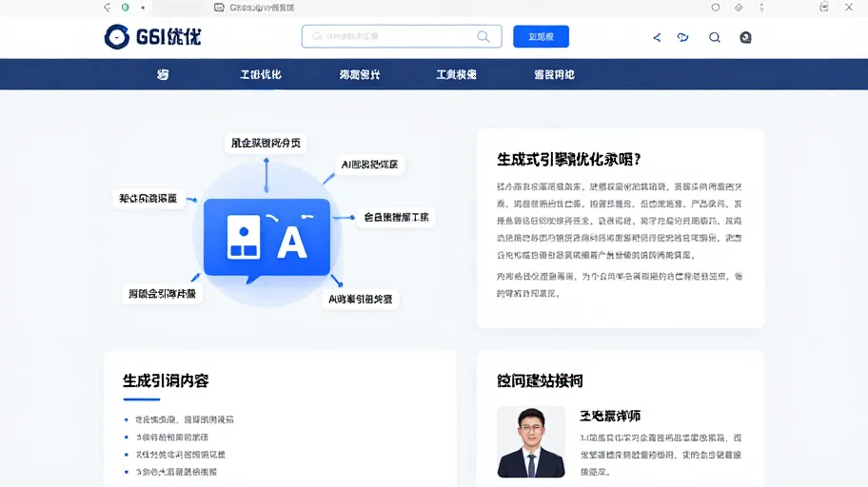Image resolution: width=868 pixels, height=487 pixels.
Task: Click the header search icon beside the avatar
Action: (x=715, y=37)
